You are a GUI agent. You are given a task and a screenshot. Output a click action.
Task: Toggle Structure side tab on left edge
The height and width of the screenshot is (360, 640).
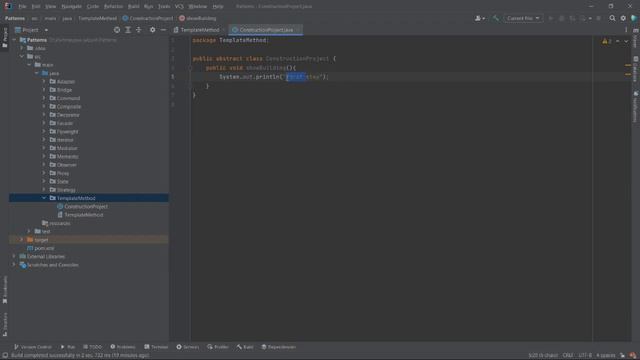(x=5, y=324)
